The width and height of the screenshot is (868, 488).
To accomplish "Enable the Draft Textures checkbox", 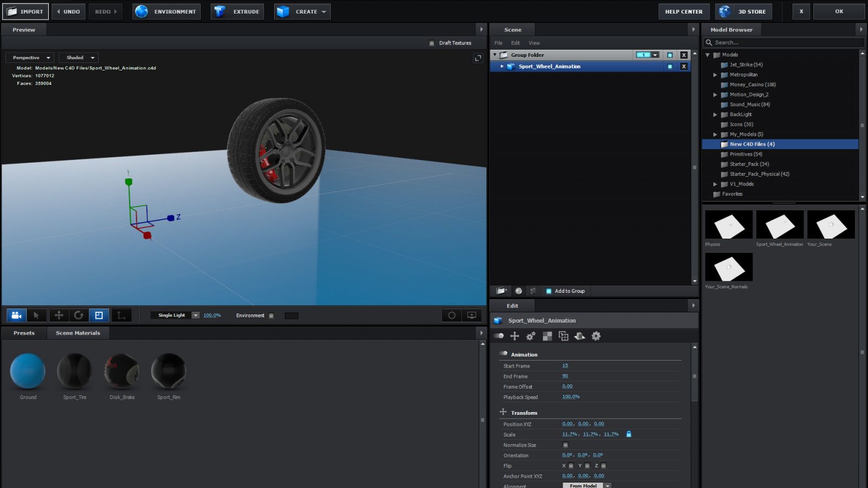I will click(x=432, y=43).
